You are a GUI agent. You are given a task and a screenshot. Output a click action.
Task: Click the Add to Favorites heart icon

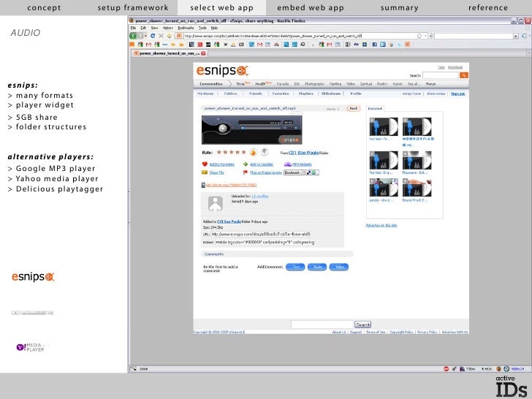tap(204, 164)
